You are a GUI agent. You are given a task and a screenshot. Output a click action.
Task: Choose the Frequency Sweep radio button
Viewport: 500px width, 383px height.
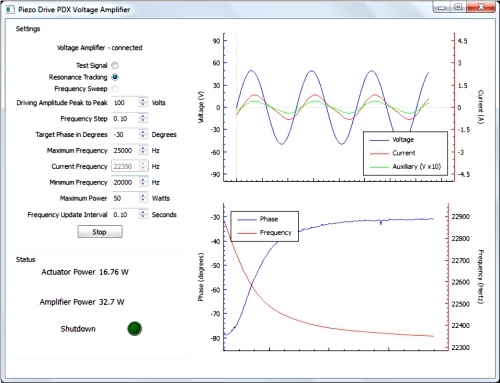[115, 89]
